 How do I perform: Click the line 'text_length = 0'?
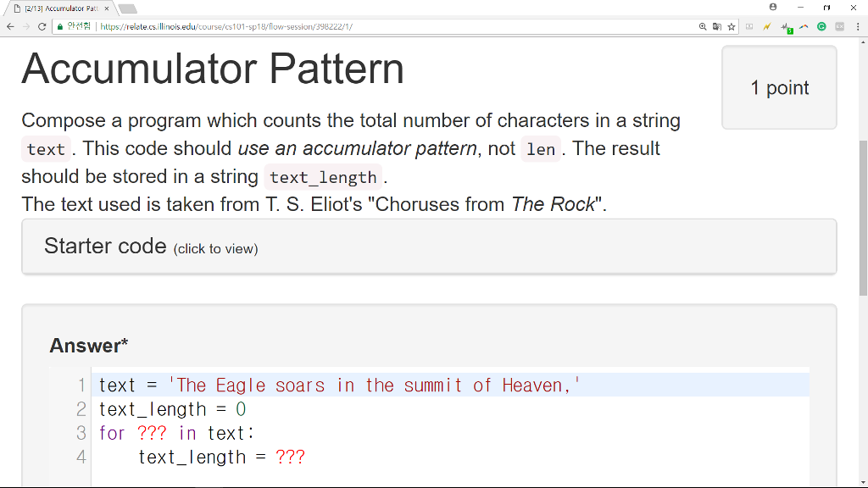click(x=172, y=409)
